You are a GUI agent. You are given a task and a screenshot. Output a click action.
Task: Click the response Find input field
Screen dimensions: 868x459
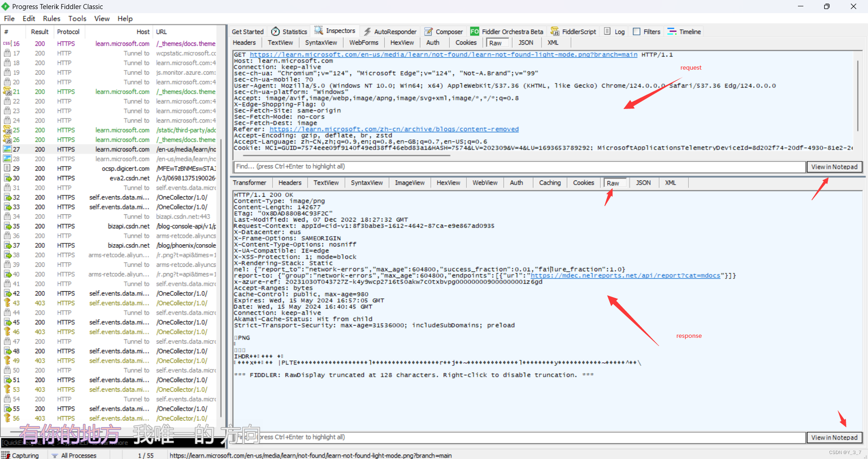coord(519,437)
